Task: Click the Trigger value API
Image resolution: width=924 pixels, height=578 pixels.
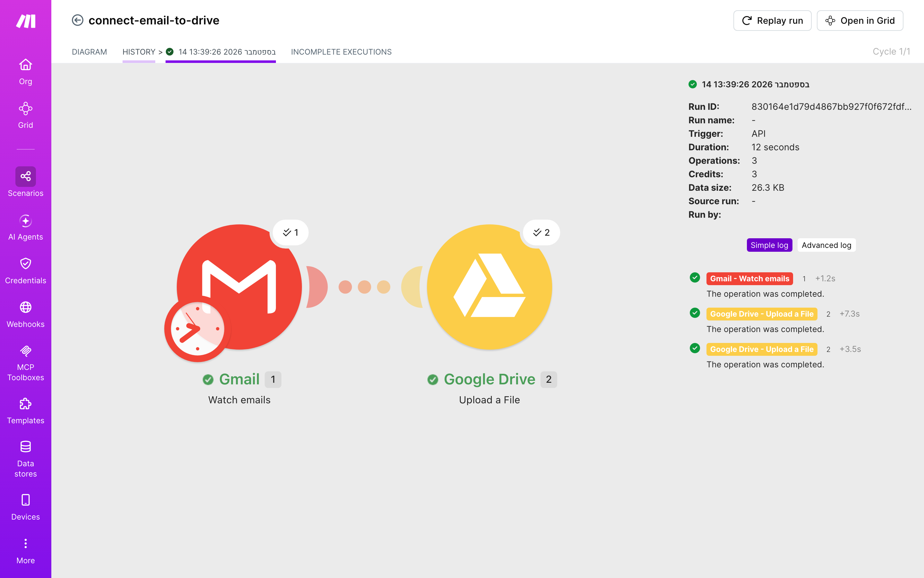Action: (758, 134)
